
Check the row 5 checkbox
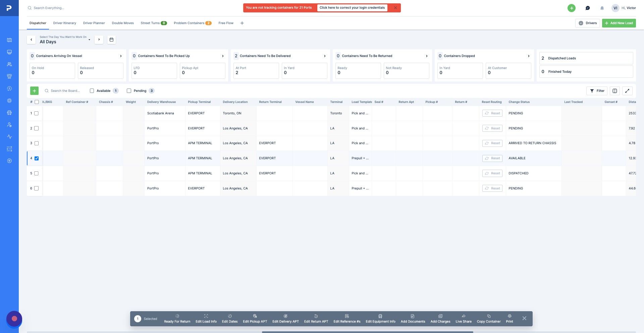(37, 173)
